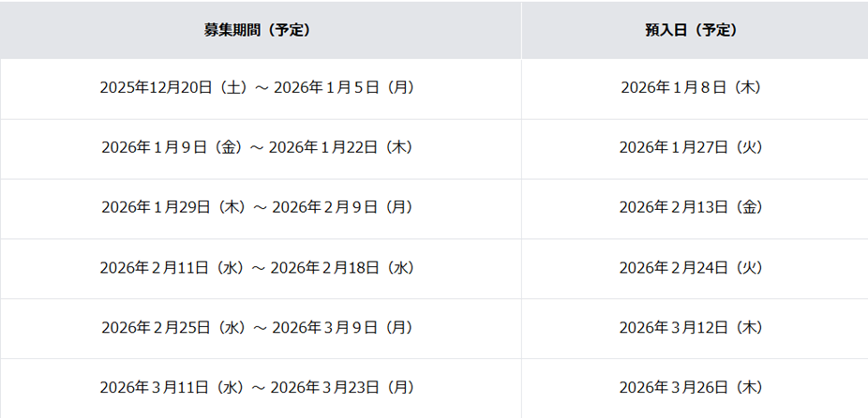Select the deposit date 2026年3月12日（木）
Screen dimensions: 868x418
point(691,328)
